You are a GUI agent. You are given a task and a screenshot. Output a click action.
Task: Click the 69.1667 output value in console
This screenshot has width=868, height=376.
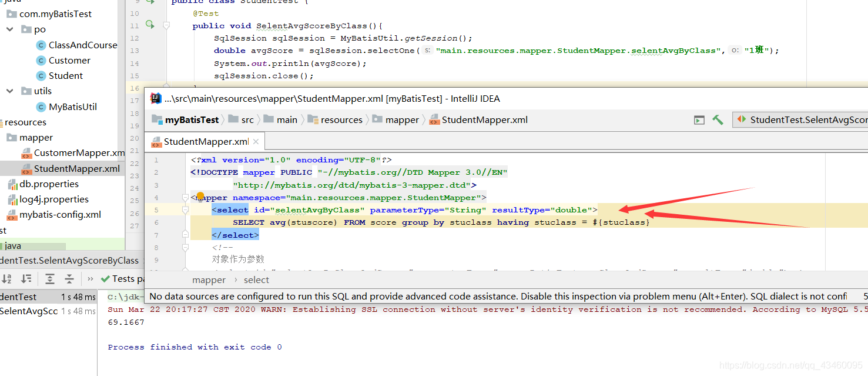[126, 322]
